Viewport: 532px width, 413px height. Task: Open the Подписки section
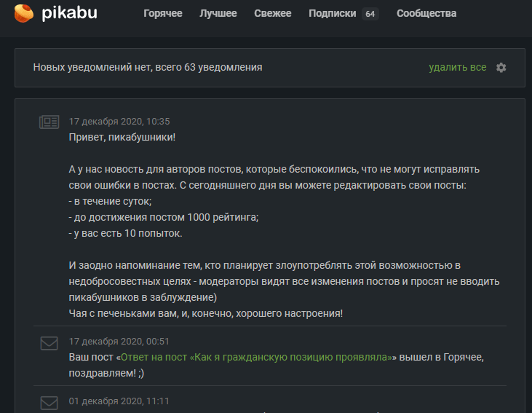point(332,14)
